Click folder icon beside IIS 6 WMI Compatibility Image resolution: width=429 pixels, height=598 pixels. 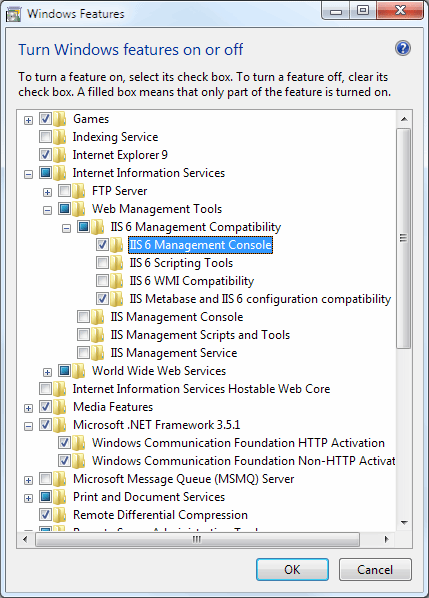[116, 281]
